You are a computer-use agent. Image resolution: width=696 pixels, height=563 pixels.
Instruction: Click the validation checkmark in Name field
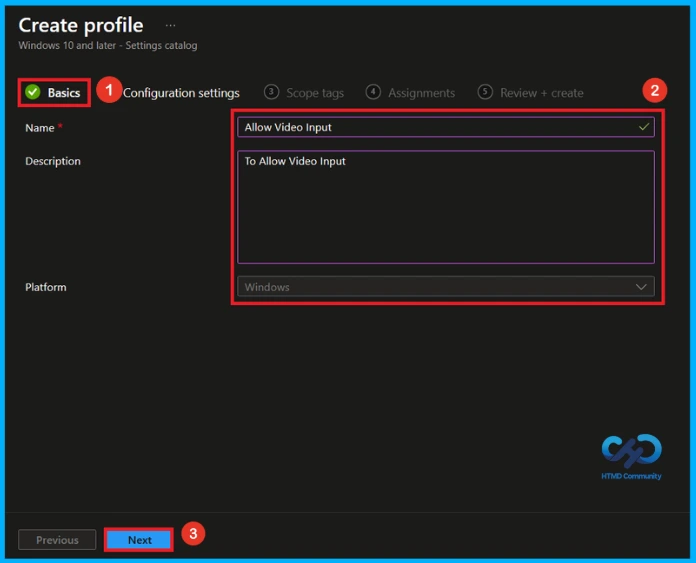tap(644, 127)
